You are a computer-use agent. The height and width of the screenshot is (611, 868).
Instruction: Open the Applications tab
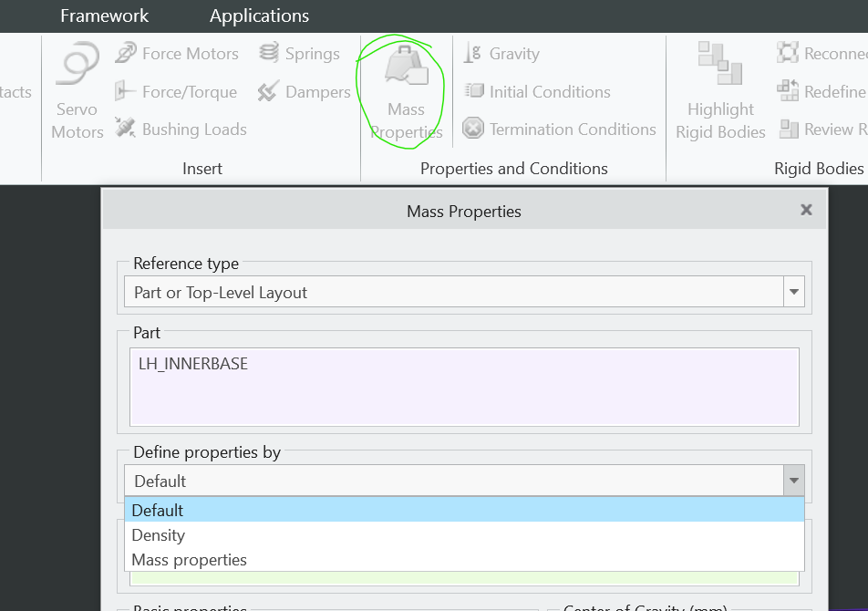click(259, 16)
